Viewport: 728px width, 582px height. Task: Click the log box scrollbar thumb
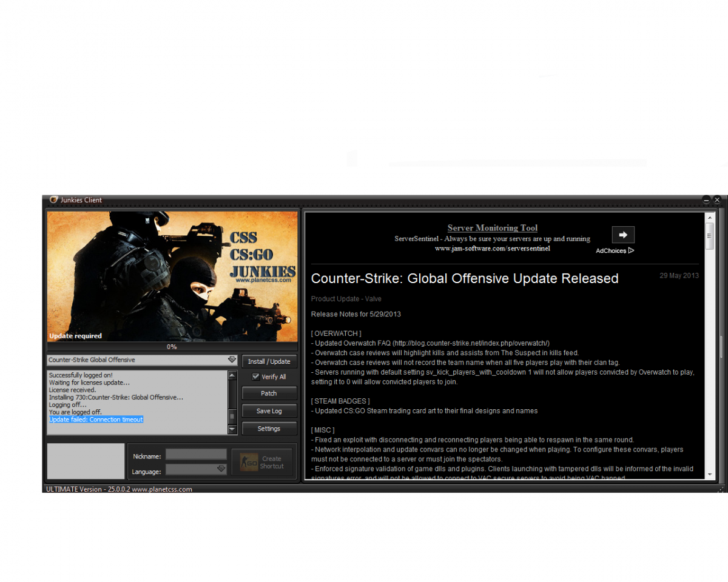[232, 416]
